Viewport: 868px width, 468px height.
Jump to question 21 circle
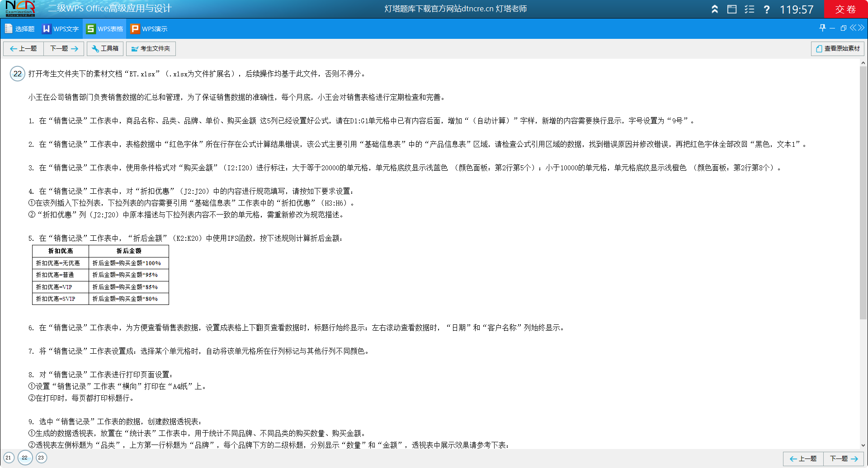[x=9, y=458]
